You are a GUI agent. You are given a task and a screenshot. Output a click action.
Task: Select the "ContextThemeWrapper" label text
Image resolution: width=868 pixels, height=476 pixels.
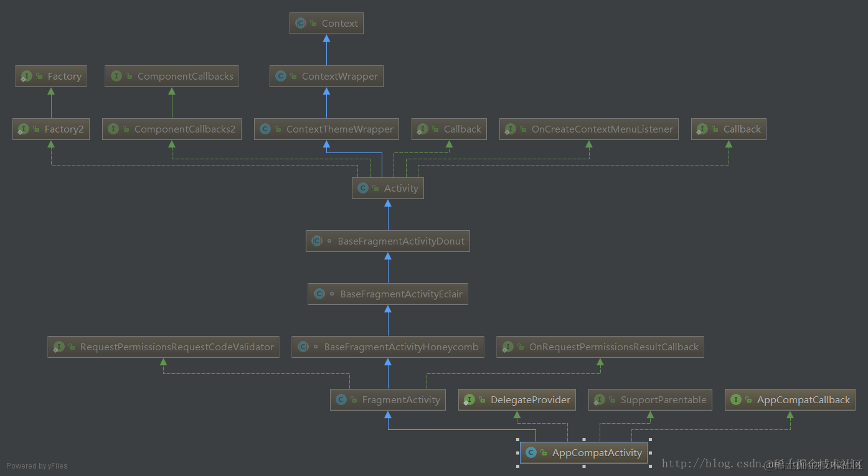click(x=340, y=129)
